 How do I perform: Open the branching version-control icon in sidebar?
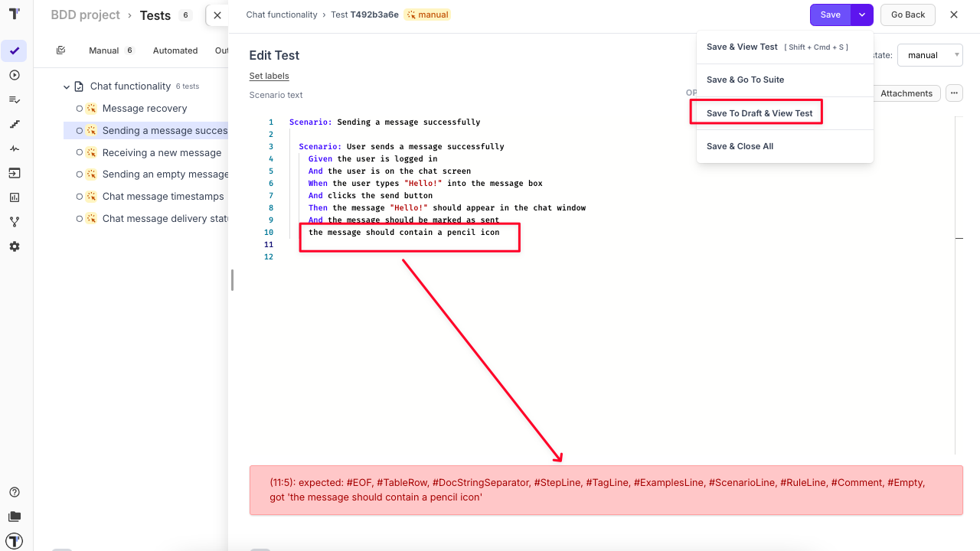tap(15, 222)
